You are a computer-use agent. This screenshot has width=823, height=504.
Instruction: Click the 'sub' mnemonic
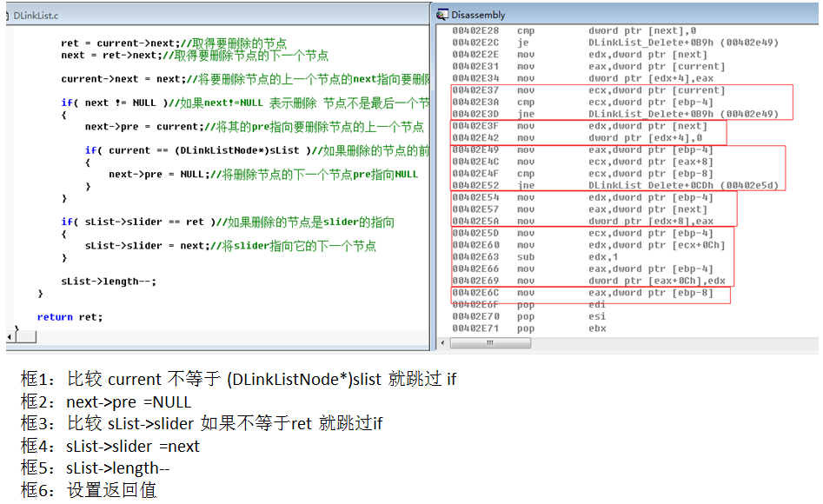[x=526, y=256]
